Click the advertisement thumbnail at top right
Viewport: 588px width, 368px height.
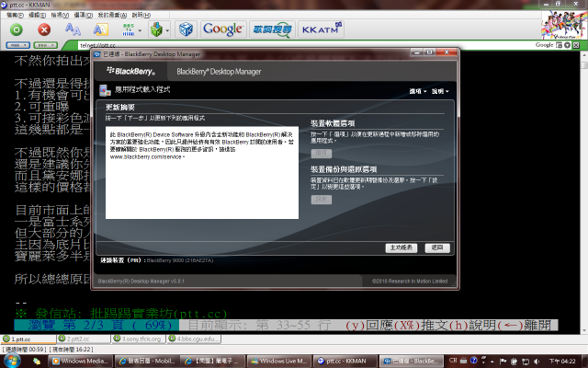point(564,25)
